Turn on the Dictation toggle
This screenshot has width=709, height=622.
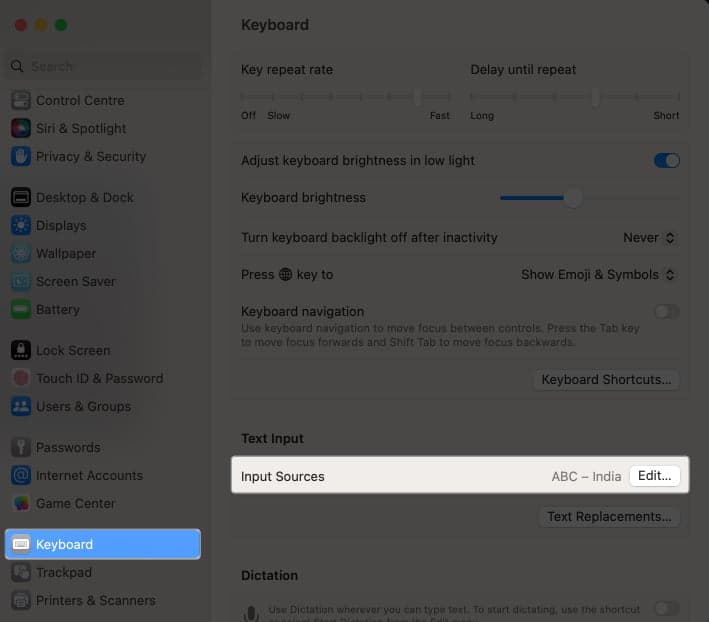click(667, 609)
